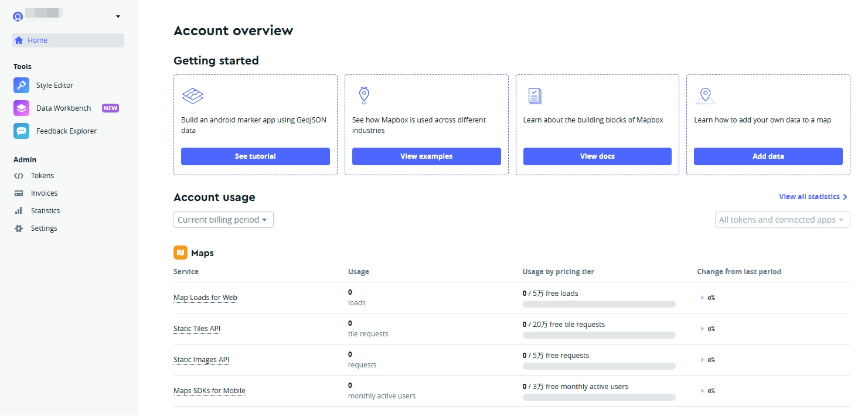868x416 pixels.
Task: Click the GeoJSON tutorial layers icon
Action: [193, 96]
